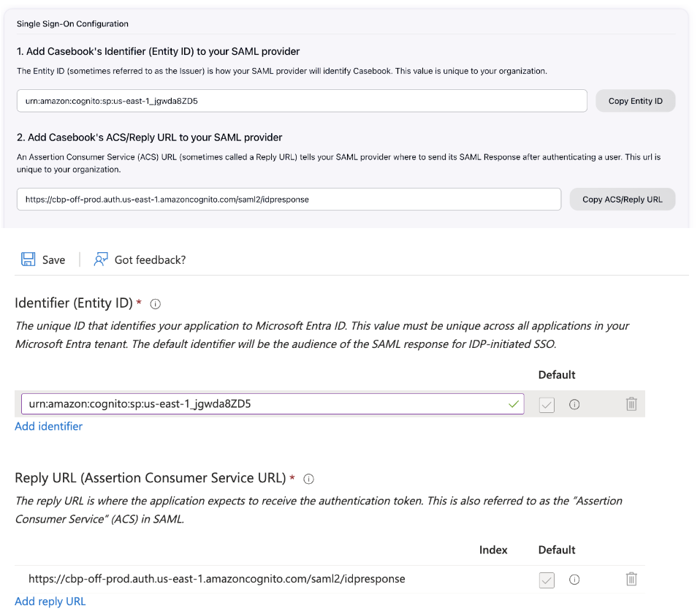Click the info icon beside the reply URL Default checkbox
Screen dimensions: 700x614
click(574, 579)
